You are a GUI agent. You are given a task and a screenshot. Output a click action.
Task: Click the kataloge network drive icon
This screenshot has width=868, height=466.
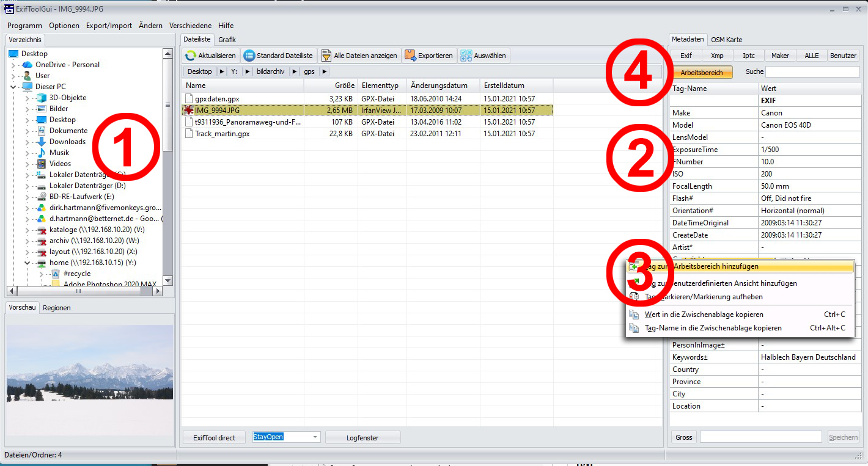(42, 230)
